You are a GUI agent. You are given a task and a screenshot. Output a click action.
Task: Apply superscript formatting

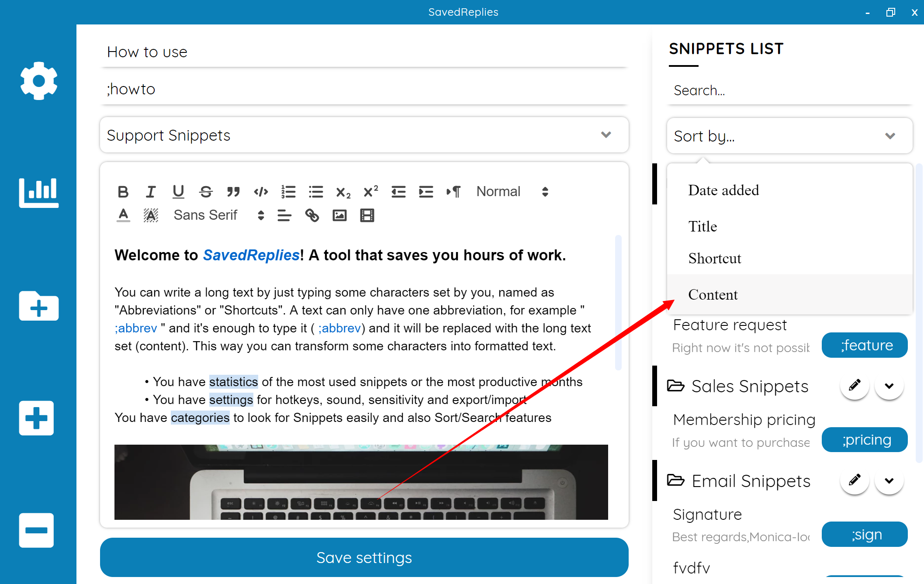371,192
